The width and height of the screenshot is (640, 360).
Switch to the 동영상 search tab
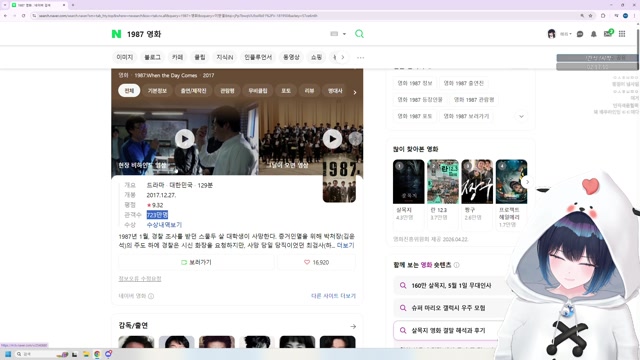pos(291,57)
